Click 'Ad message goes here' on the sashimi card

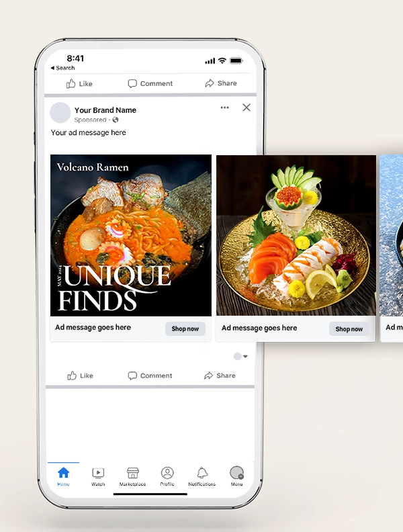[x=259, y=328]
